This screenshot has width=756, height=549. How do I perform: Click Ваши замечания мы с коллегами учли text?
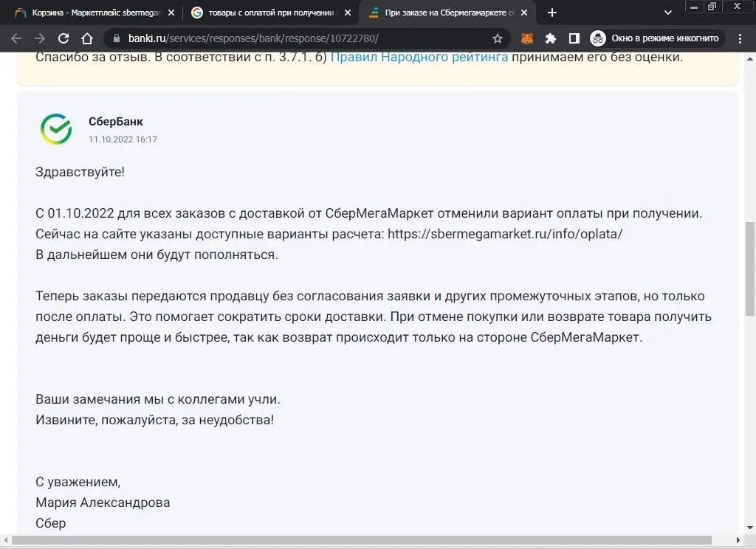158,399
